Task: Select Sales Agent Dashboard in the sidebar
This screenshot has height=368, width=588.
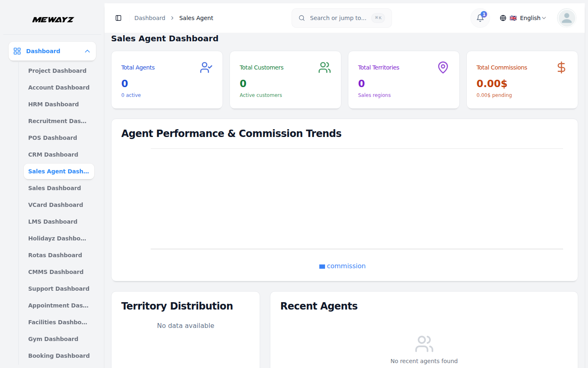Action: pos(59,171)
